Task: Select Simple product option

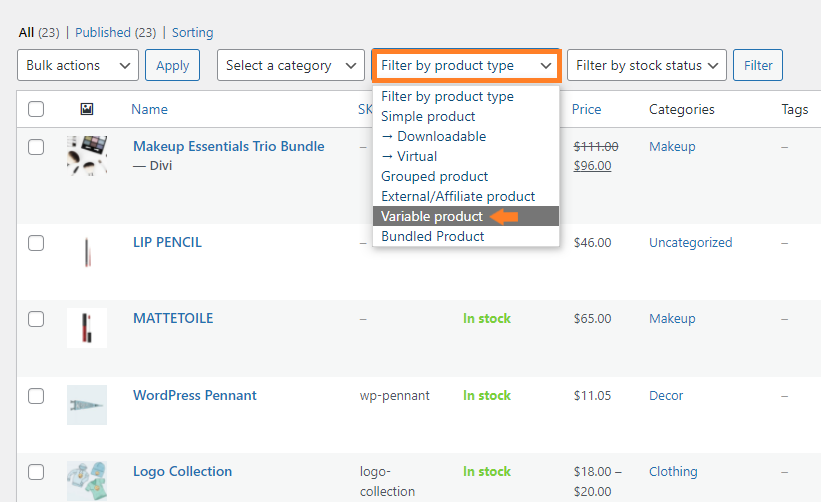Action: point(466,116)
